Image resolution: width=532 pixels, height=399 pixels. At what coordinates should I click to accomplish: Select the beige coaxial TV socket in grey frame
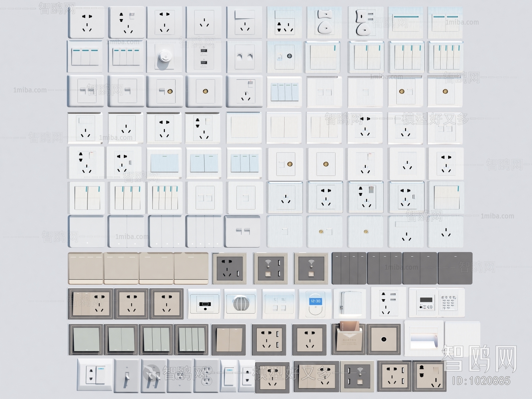pos(384,339)
